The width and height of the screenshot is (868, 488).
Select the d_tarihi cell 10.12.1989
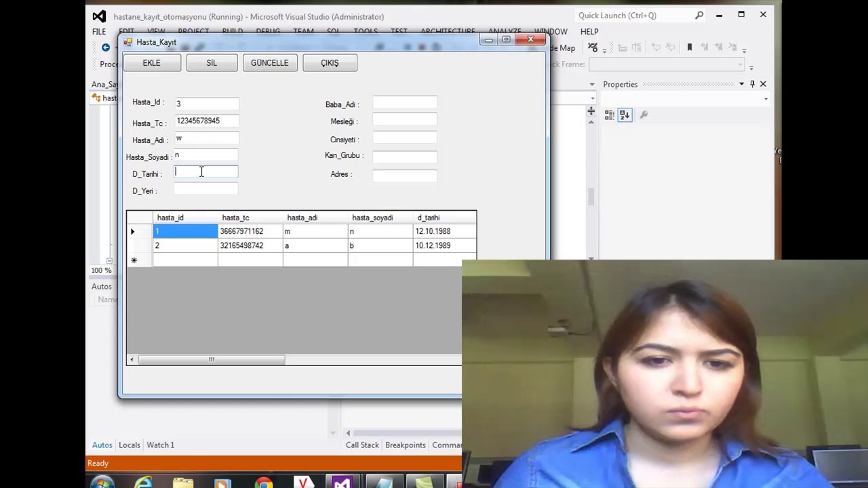(x=444, y=245)
